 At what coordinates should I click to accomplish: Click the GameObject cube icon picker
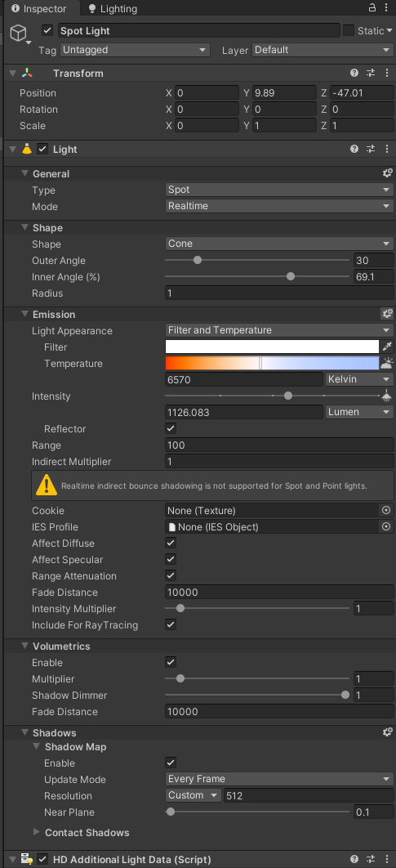click(20, 33)
